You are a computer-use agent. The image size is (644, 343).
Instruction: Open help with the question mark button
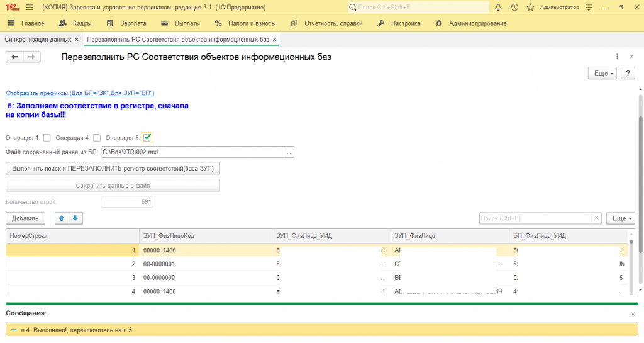(x=628, y=73)
